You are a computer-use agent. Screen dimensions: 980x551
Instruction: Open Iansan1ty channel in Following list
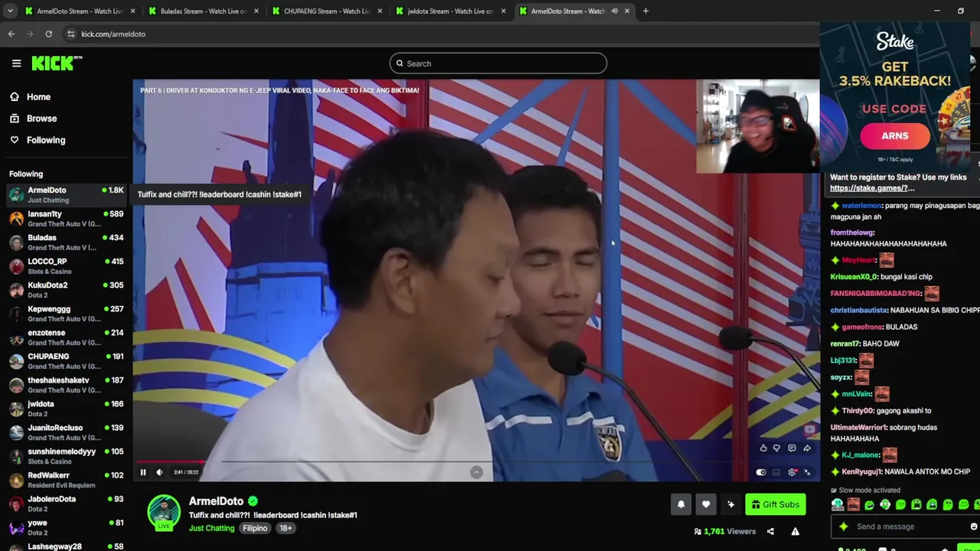pyautogui.click(x=66, y=219)
